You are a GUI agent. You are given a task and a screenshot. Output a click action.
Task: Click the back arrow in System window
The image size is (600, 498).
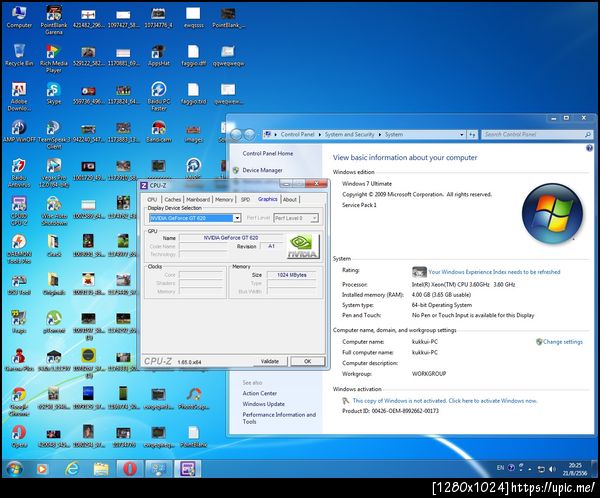(236, 134)
